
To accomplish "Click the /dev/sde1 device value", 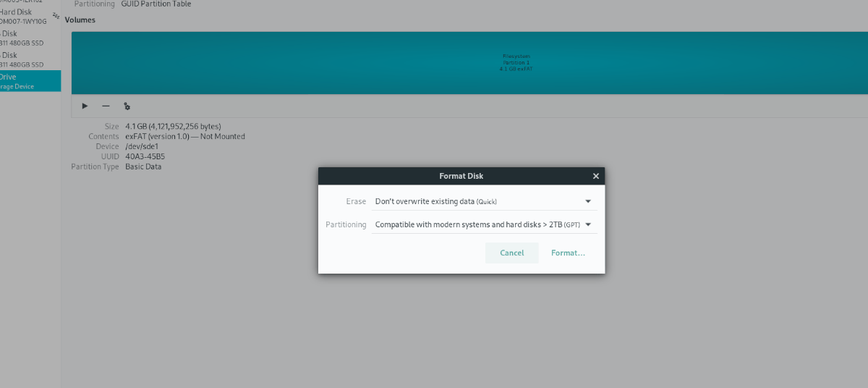I will pyautogui.click(x=142, y=146).
